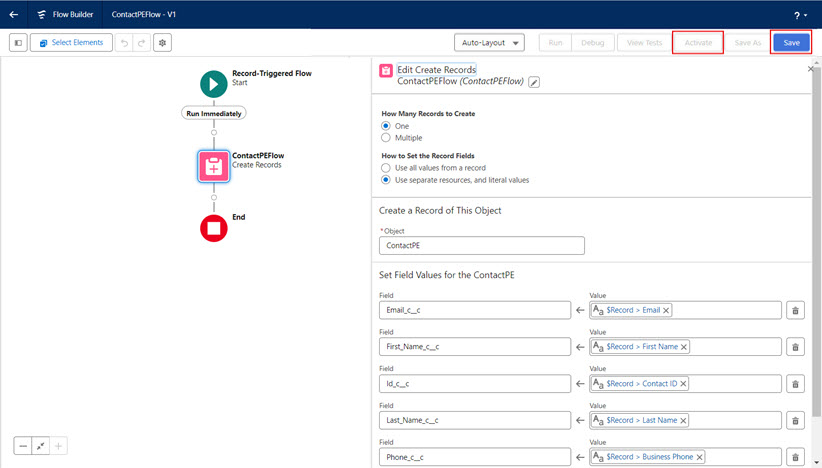Click the Id_c__c field box
This screenshot has width=822, height=468.
point(475,384)
